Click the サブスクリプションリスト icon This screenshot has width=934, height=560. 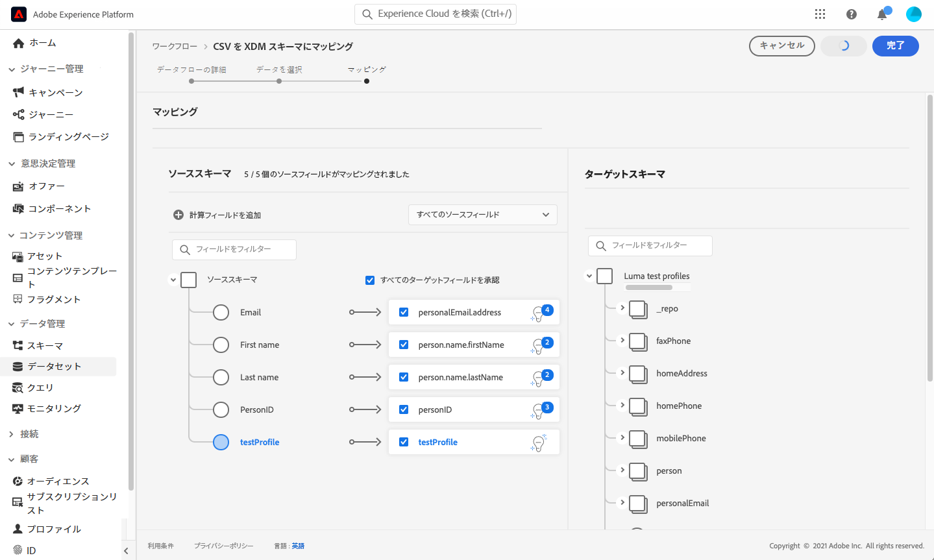click(x=18, y=503)
